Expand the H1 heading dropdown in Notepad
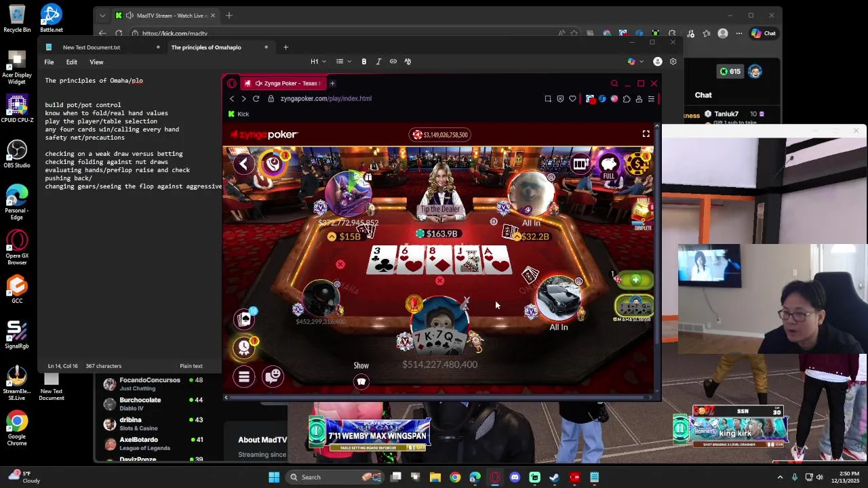 tap(318, 62)
